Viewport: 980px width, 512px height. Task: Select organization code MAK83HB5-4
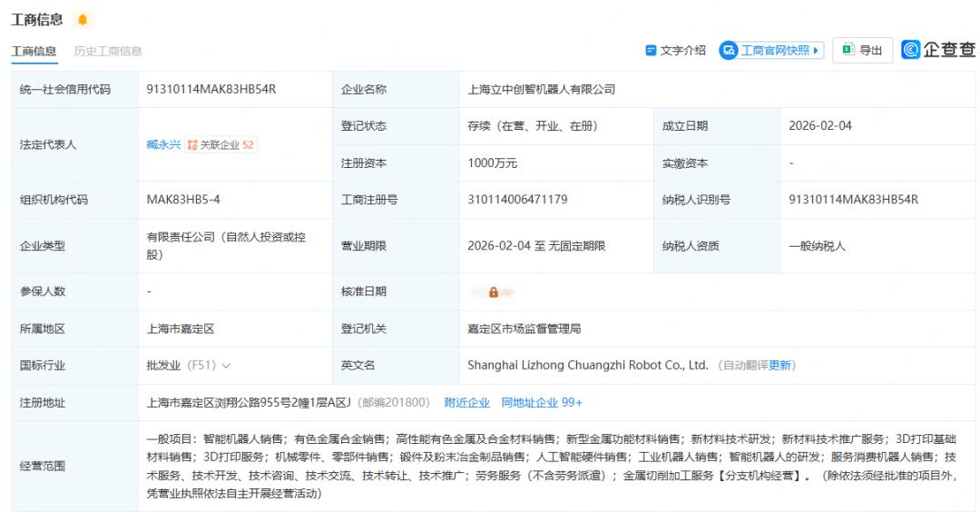pyautogui.click(x=183, y=200)
